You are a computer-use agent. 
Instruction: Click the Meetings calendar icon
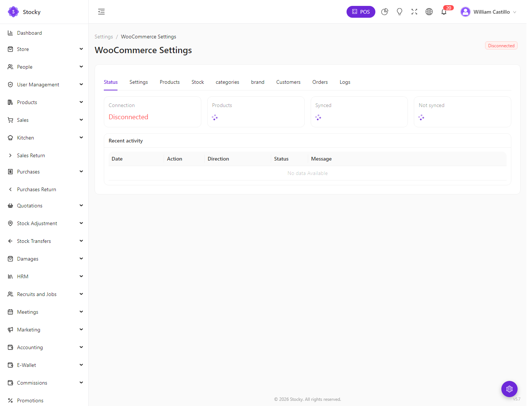coord(10,312)
